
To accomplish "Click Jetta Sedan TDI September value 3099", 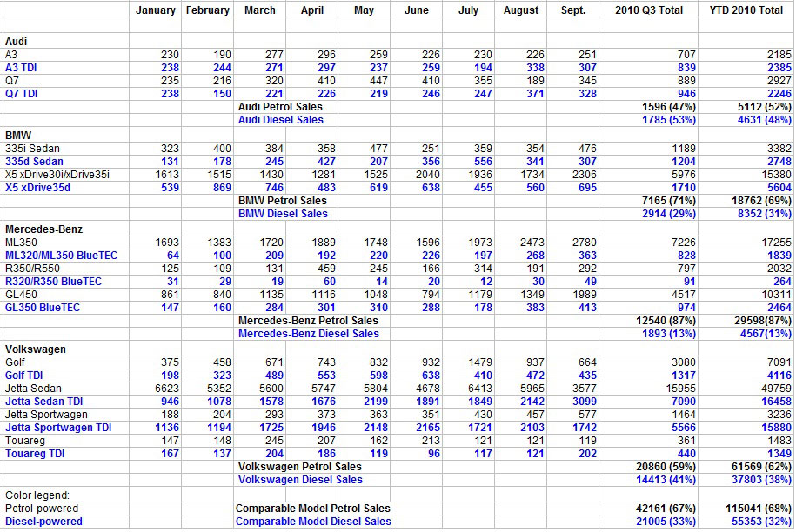I will 585,401.
